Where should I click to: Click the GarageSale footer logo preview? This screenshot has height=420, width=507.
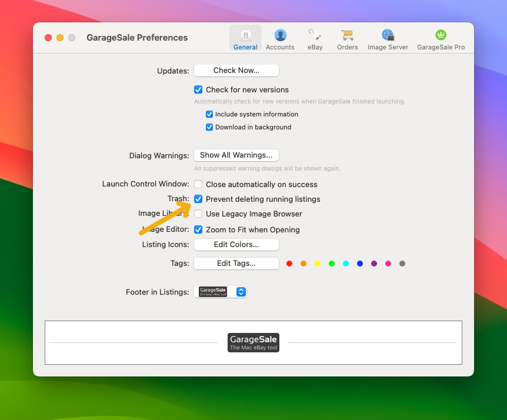pos(253,342)
